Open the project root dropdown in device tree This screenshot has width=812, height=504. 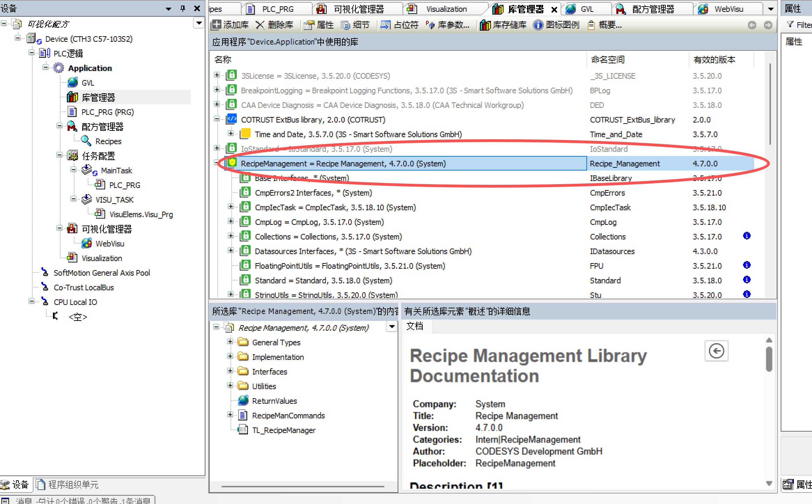pos(199,23)
